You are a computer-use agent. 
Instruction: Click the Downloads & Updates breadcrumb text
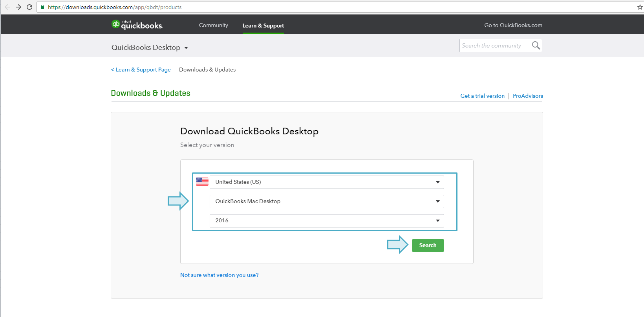(x=207, y=70)
